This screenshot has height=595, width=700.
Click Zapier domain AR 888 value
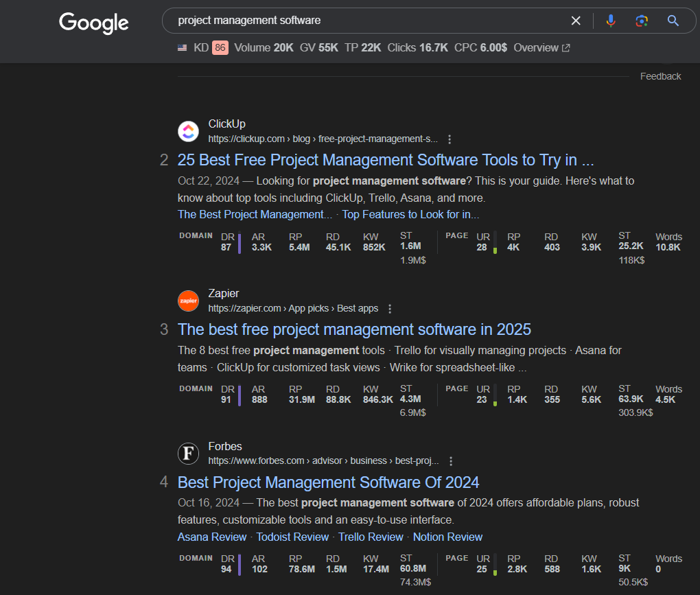[x=259, y=399]
